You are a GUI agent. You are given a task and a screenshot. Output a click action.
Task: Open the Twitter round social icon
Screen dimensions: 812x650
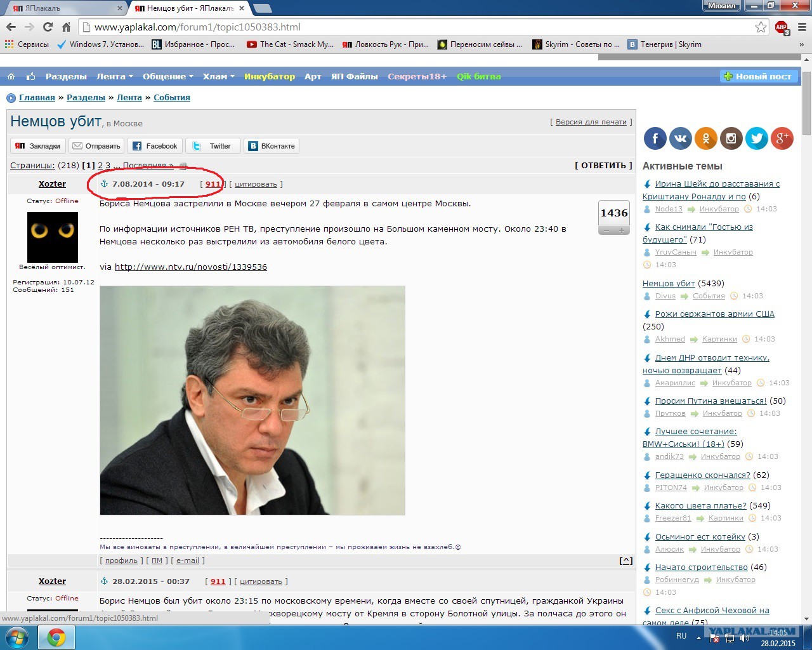click(x=756, y=138)
